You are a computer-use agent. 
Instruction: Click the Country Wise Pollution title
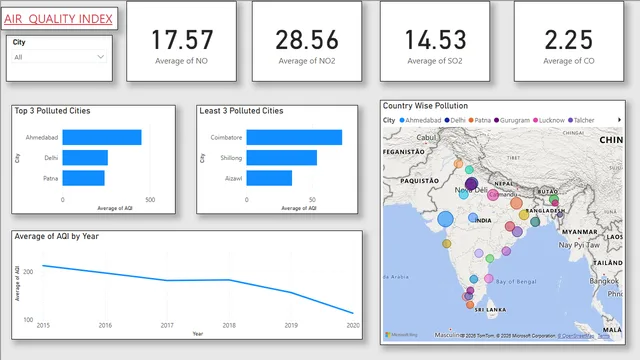[425, 106]
